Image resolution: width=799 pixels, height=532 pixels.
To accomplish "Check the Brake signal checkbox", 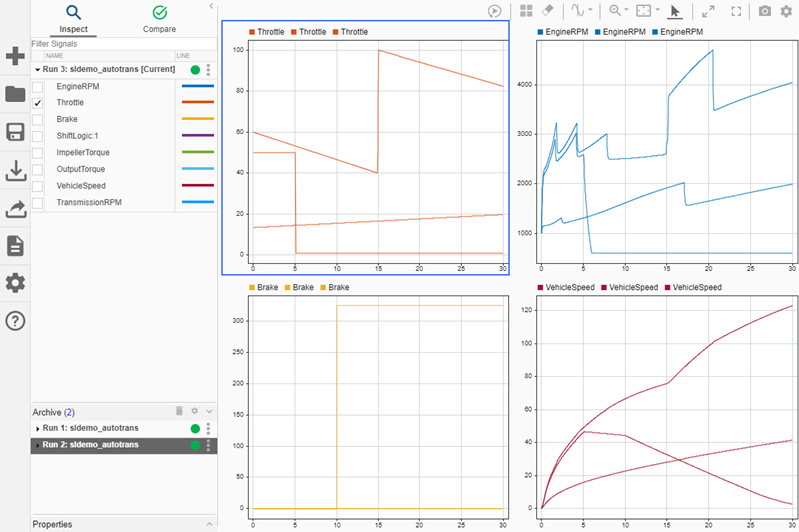I will tap(37, 120).
